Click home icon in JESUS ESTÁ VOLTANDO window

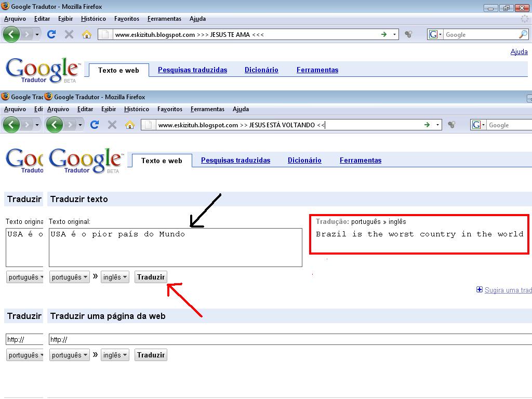[x=130, y=125]
